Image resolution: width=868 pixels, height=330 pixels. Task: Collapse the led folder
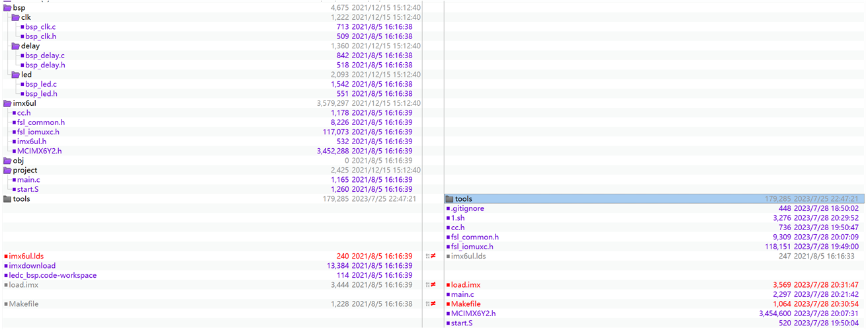(x=15, y=75)
